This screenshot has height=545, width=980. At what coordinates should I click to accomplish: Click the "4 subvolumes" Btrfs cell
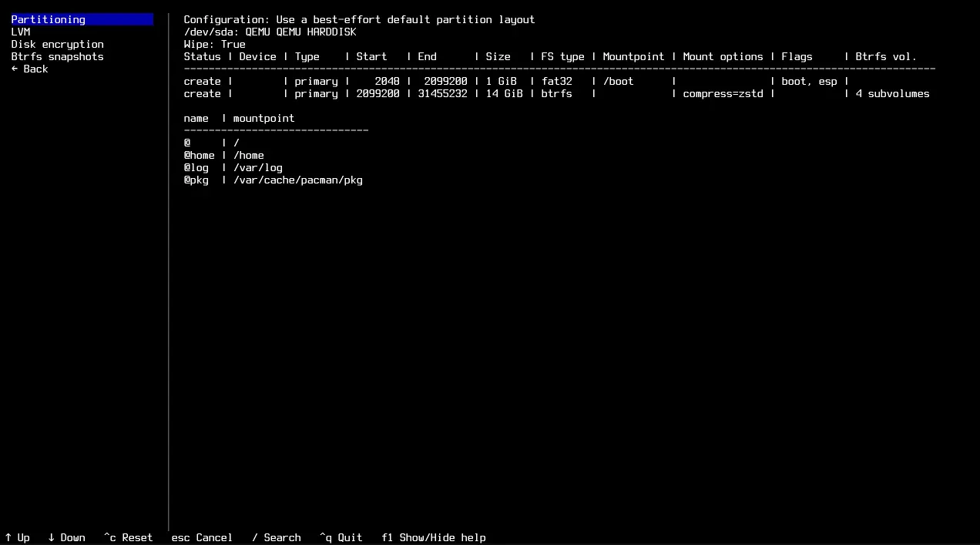click(892, 93)
